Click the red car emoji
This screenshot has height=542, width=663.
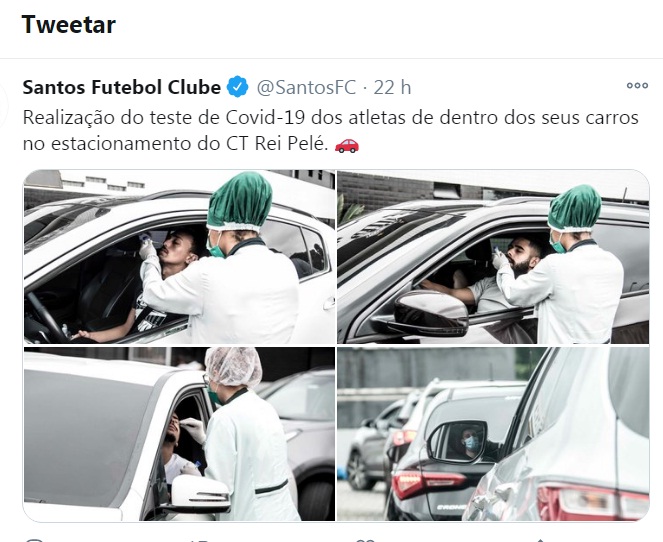(347, 145)
